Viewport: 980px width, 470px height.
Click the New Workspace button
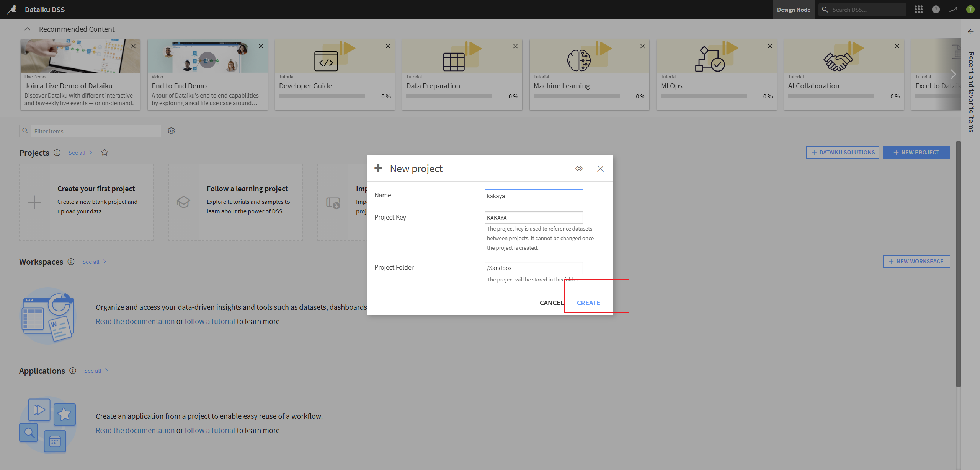pyautogui.click(x=916, y=262)
